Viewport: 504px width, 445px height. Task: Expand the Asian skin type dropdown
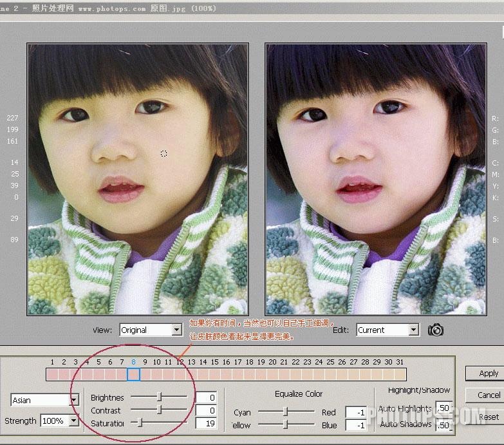point(44,401)
